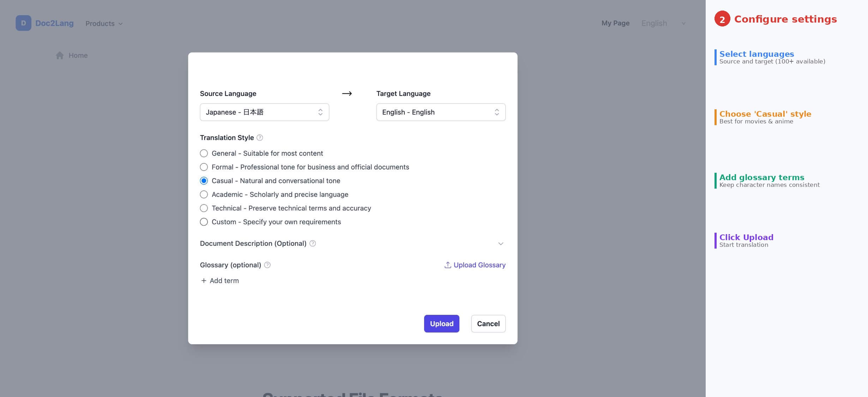Click the Upload Glossary link
Viewport: 868px width, 397px height.
pyautogui.click(x=479, y=265)
